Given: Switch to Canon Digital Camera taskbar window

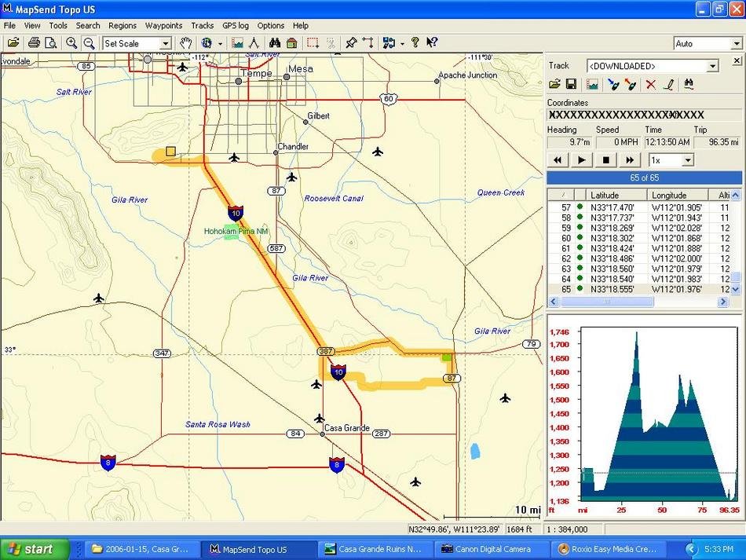Looking at the screenshot, I should click(x=492, y=549).
